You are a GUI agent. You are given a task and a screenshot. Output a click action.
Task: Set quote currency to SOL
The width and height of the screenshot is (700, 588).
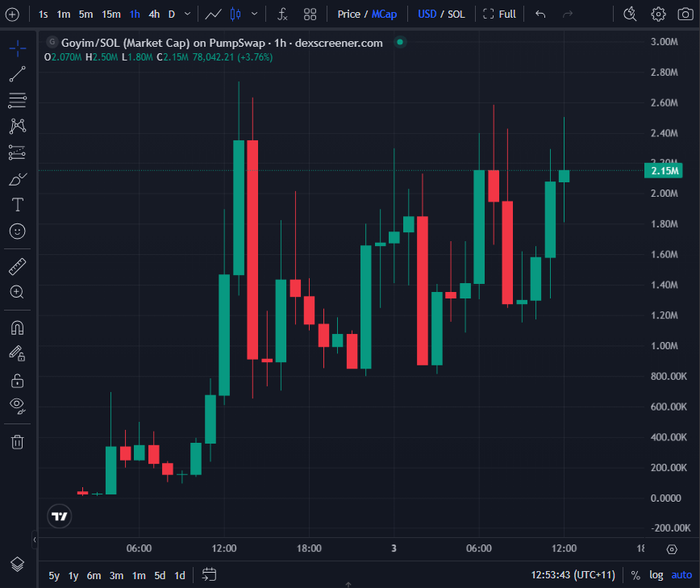(456, 15)
